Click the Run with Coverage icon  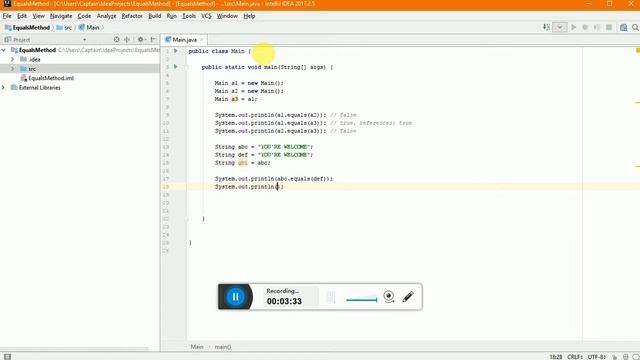[x=597, y=27]
